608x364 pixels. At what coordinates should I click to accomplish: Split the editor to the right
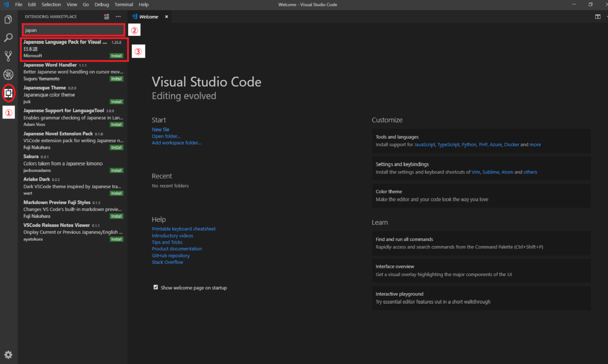(x=598, y=17)
